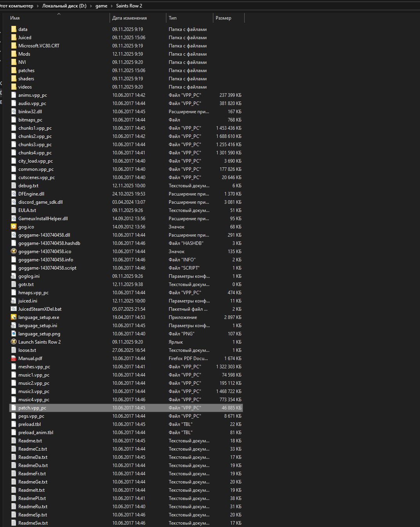420x527 pixels.
Task: Click the gog.ico file icon
Action: (14, 227)
